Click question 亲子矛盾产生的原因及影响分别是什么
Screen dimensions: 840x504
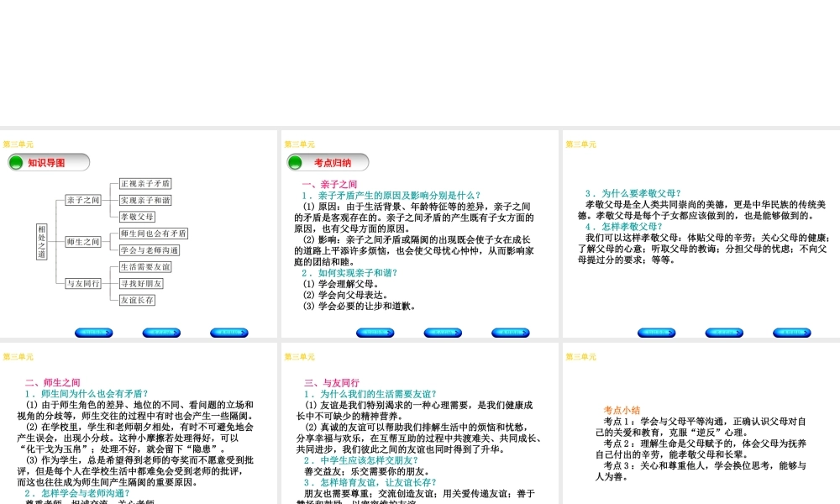(x=391, y=196)
